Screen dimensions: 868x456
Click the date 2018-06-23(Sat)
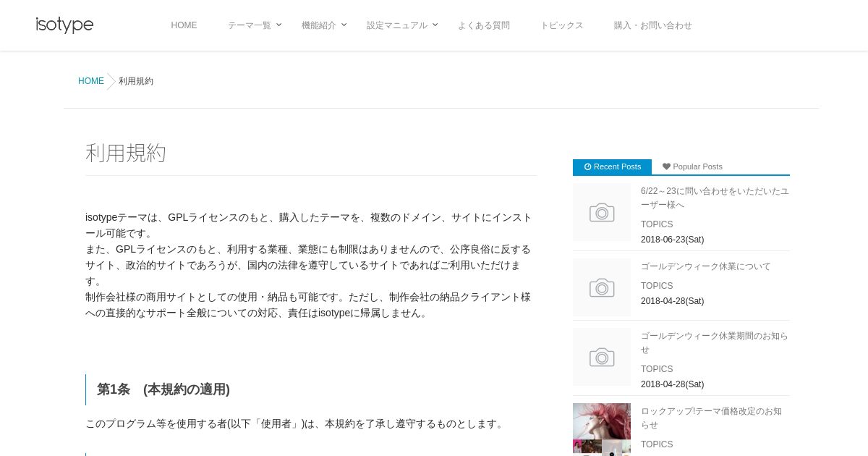tap(672, 240)
